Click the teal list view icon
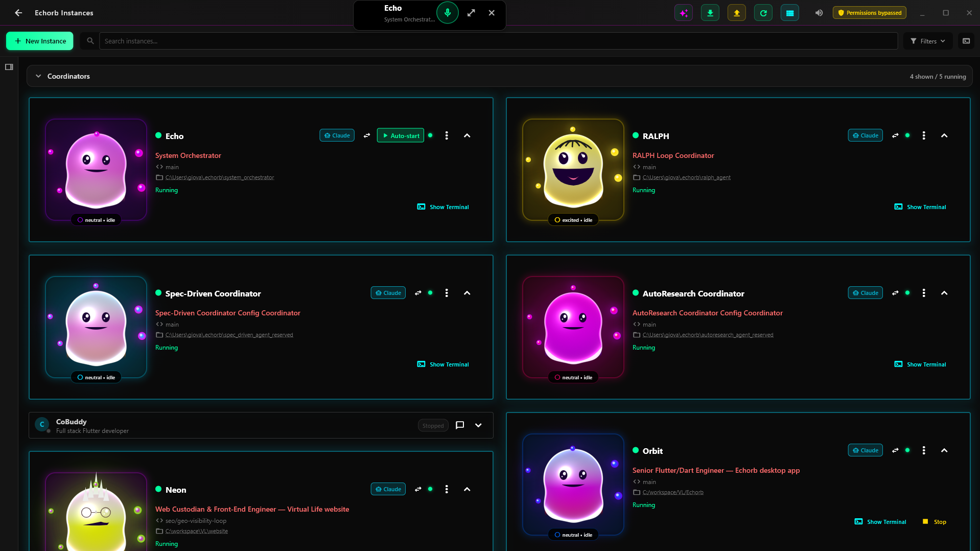 click(x=790, y=13)
